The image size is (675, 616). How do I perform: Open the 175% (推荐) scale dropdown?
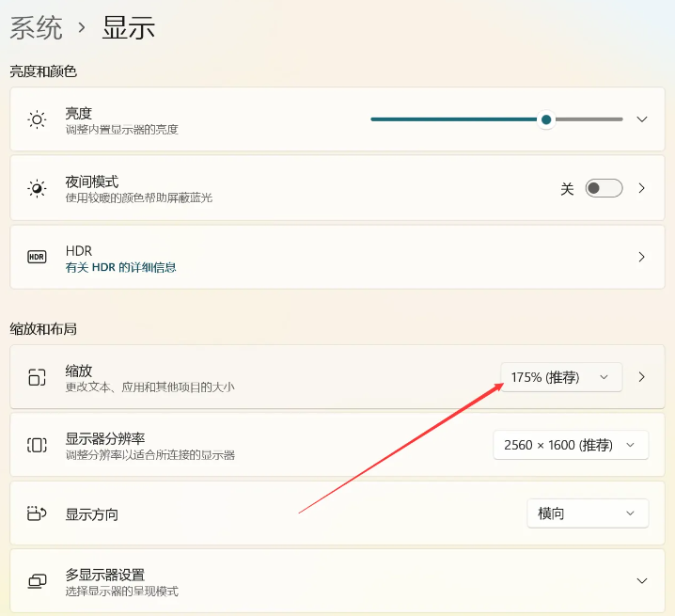tap(561, 377)
